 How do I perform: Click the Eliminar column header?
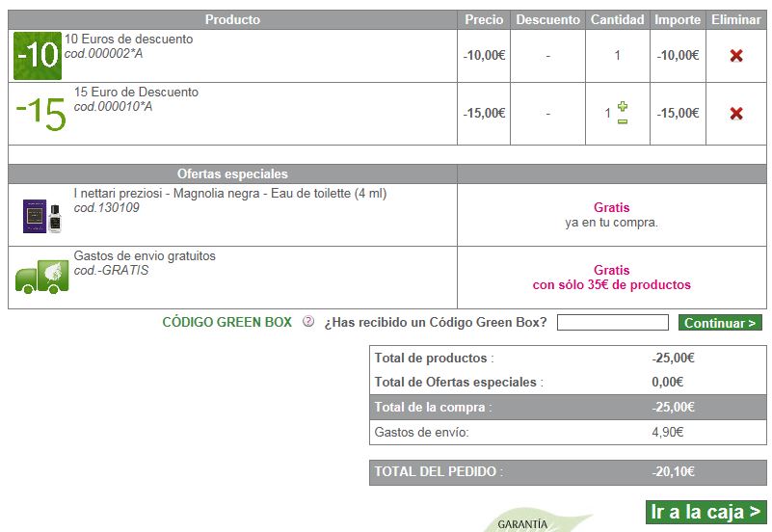click(735, 19)
